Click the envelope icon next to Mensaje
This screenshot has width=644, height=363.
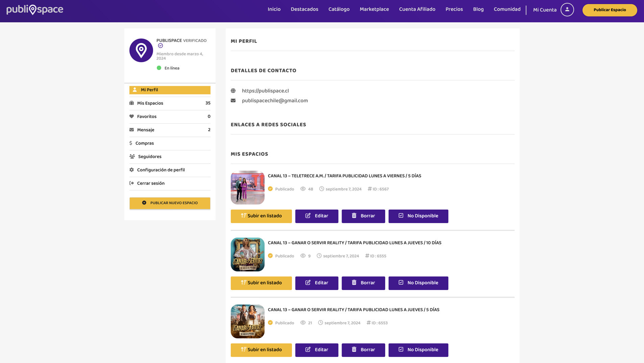click(x=132, y=130)
